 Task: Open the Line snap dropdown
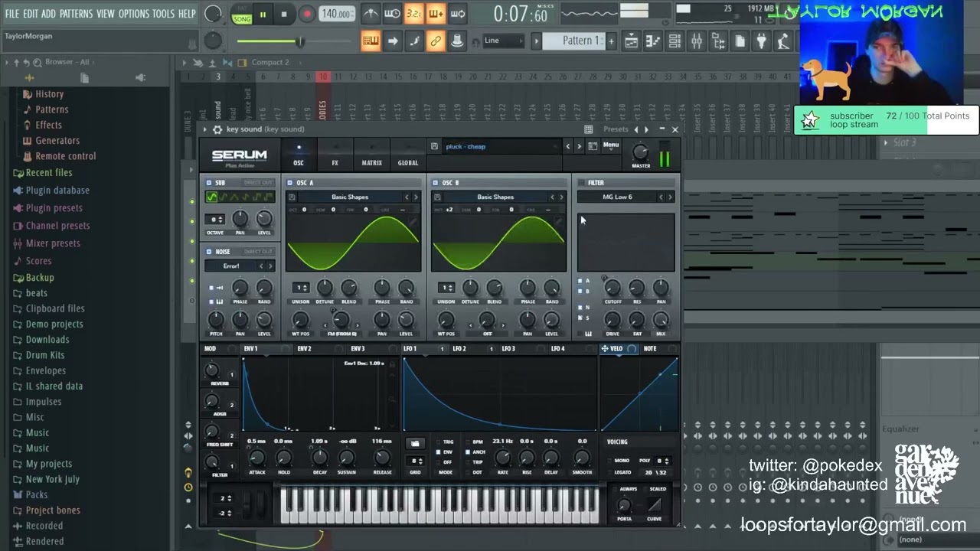coord(503,41)
